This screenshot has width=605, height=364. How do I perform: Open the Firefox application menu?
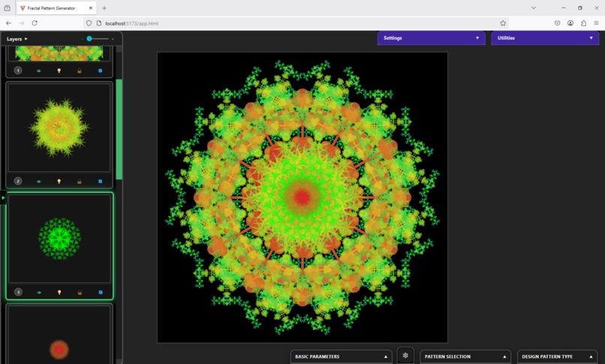point(597,23)
